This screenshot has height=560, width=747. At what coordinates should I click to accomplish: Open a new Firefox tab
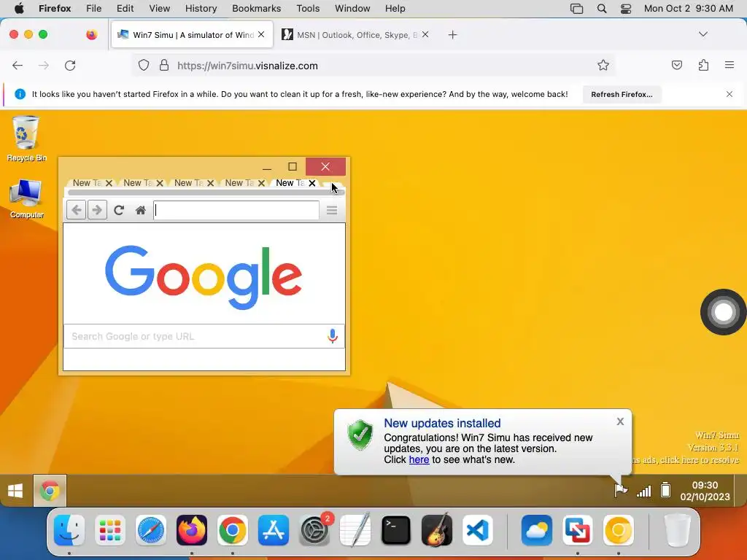pyautogui.click(x=452, y=35)
